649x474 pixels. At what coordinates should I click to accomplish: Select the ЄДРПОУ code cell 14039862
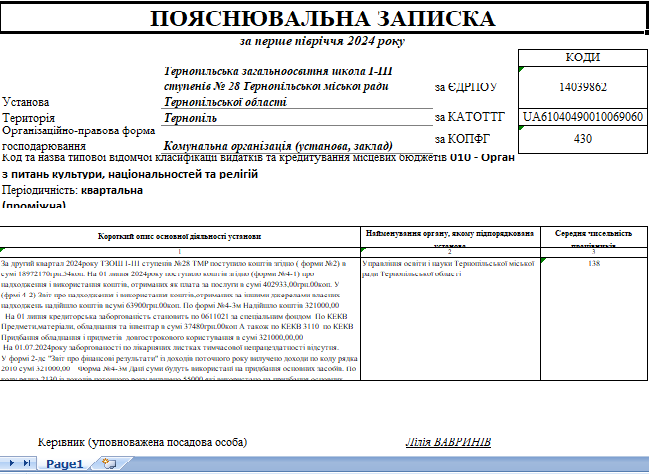click(583, 87)
